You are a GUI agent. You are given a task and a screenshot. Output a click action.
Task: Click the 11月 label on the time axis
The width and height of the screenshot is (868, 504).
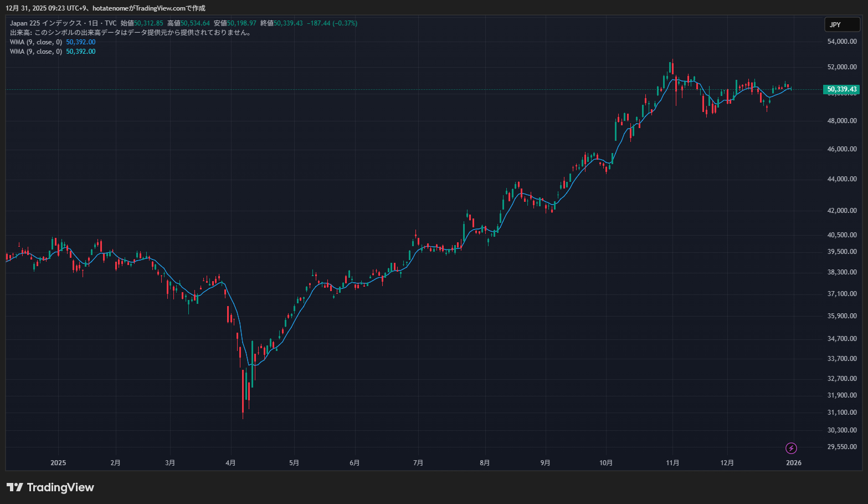(x=672, y=462)
